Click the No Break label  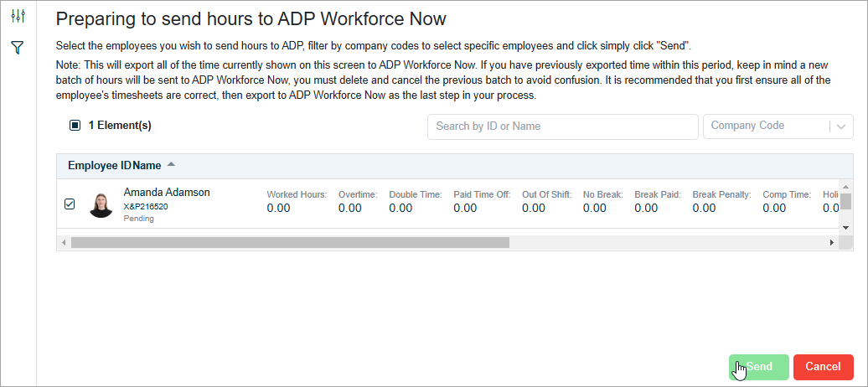[603, 195]
